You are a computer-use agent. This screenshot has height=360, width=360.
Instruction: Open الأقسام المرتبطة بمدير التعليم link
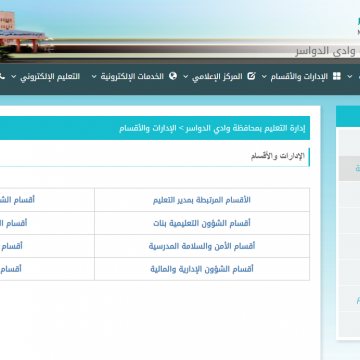pos(202,200)
